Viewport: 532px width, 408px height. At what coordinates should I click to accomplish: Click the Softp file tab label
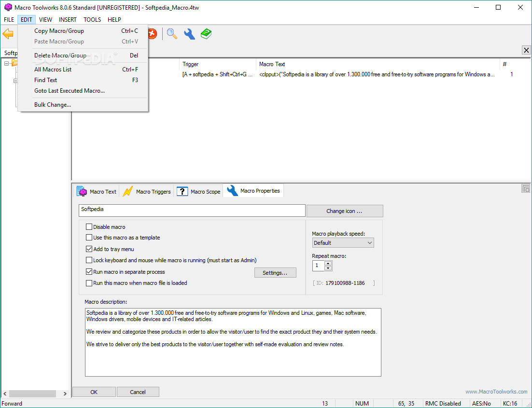[11, 53]
